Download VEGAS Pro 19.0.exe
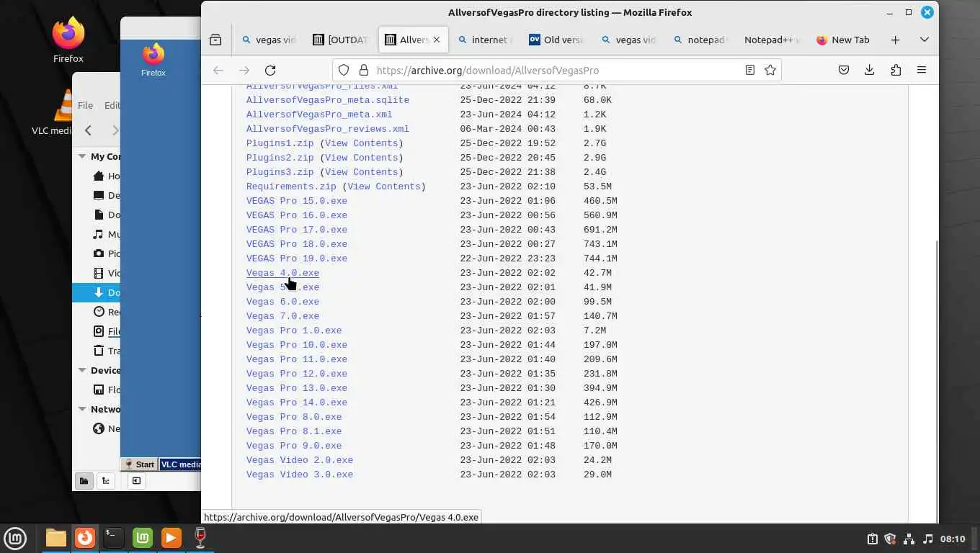 [x=297, y=258]
